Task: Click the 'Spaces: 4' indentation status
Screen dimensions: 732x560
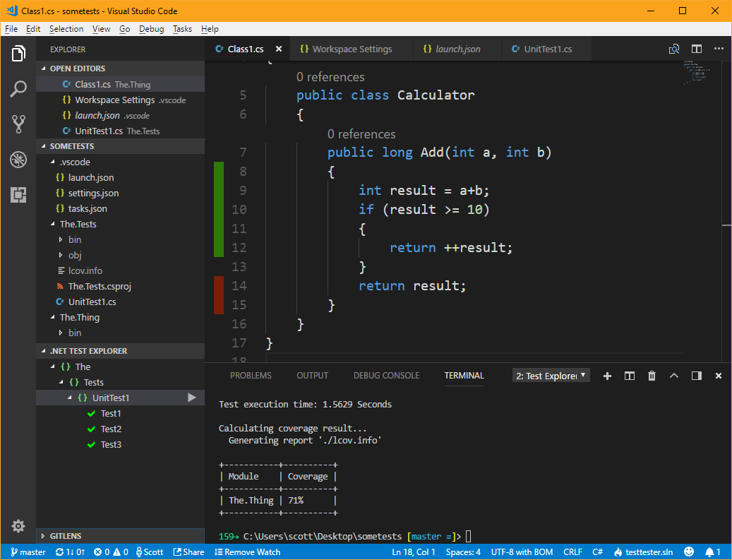Action: click(x=463, y=552)
